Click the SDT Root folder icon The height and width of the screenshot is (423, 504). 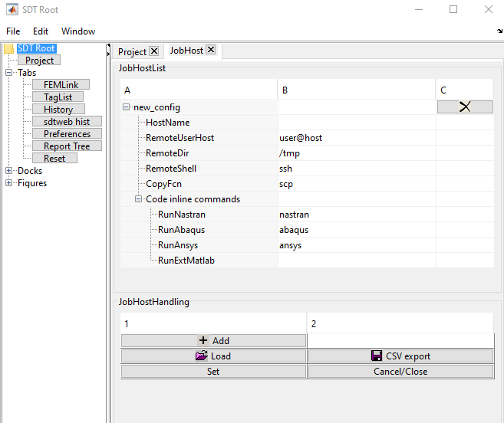pos(9,49)
